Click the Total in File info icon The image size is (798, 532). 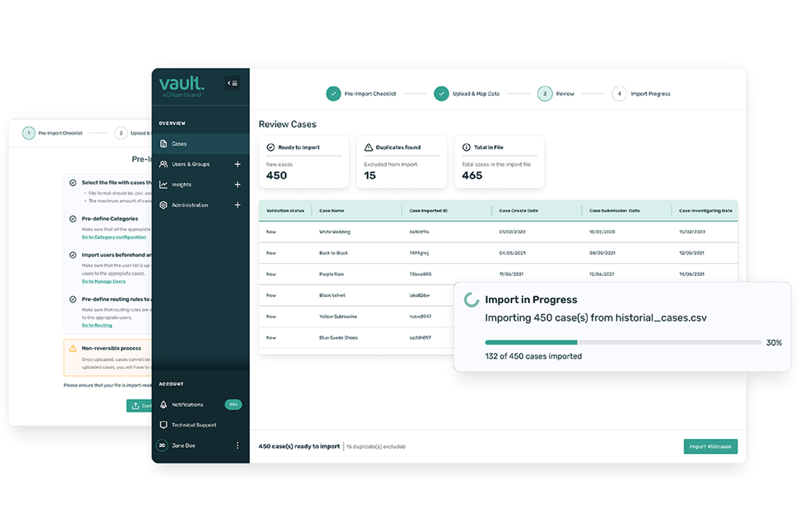[x=467, y=147]
